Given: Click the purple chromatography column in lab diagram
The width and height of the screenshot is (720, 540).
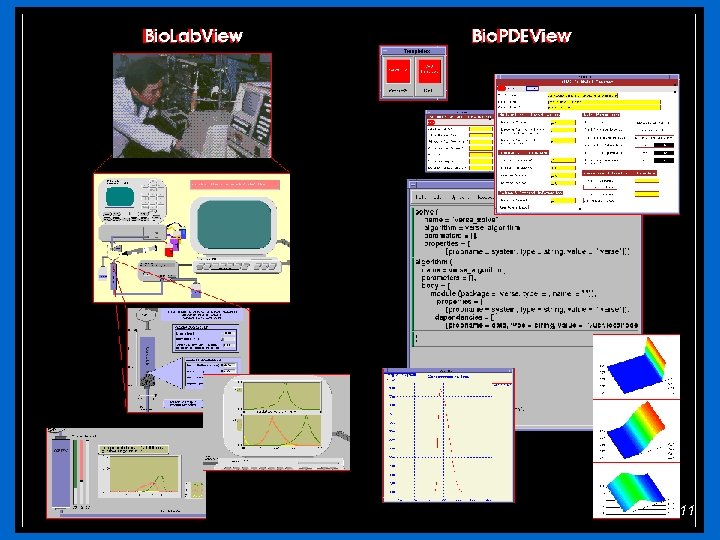Looking at the screenshot, I should pyautogui.click(x=113, y=274).
